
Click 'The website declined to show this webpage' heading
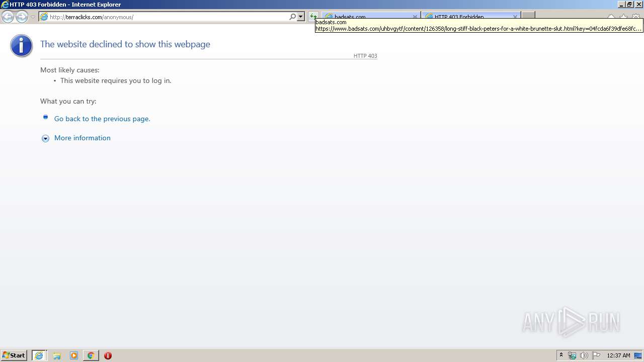coord(125,44)
